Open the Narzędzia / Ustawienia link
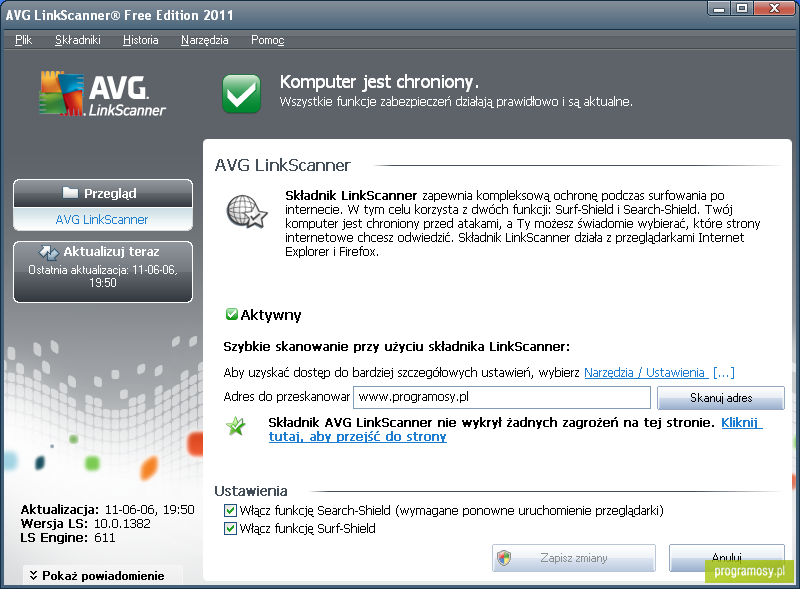This screenshot has height=589, width=800. (x=645, y=373)
